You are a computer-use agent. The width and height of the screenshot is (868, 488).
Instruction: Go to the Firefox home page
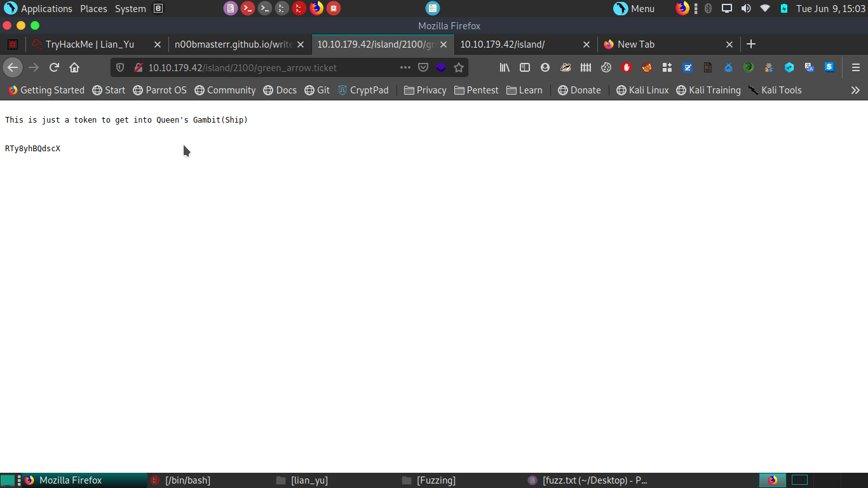[74, 67]
